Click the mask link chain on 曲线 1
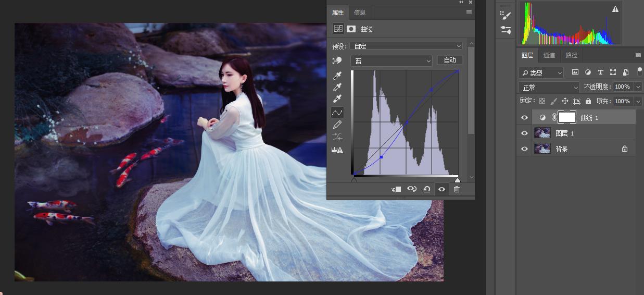 click(x=554, y=118)
